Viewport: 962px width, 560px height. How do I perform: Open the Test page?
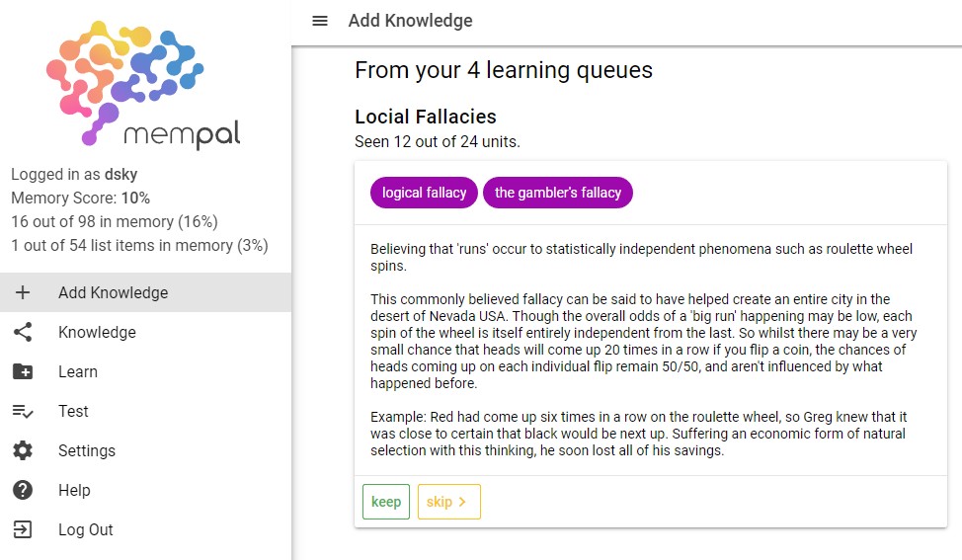73,411
